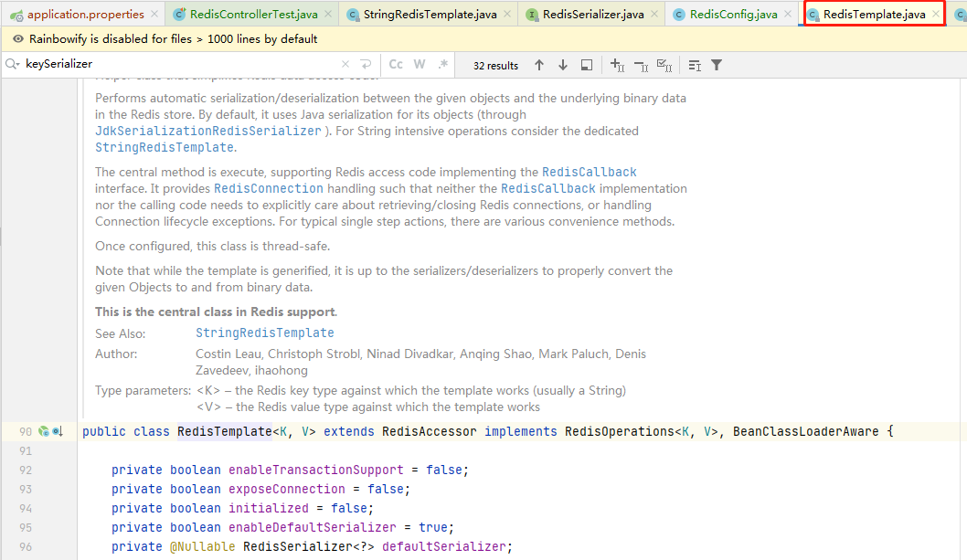Click the implemented-by gutter icon on line 90
The height and width of the screenshot is (560, 967).
pos(58,431)
